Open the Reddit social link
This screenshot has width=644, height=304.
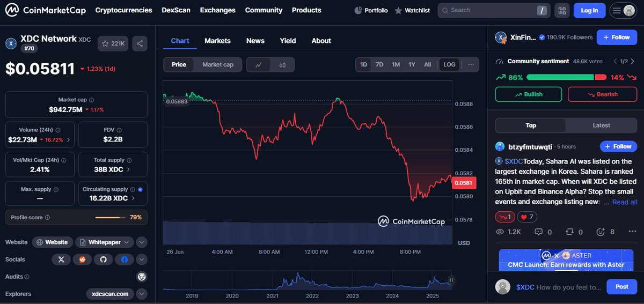(x=82, y=259)
